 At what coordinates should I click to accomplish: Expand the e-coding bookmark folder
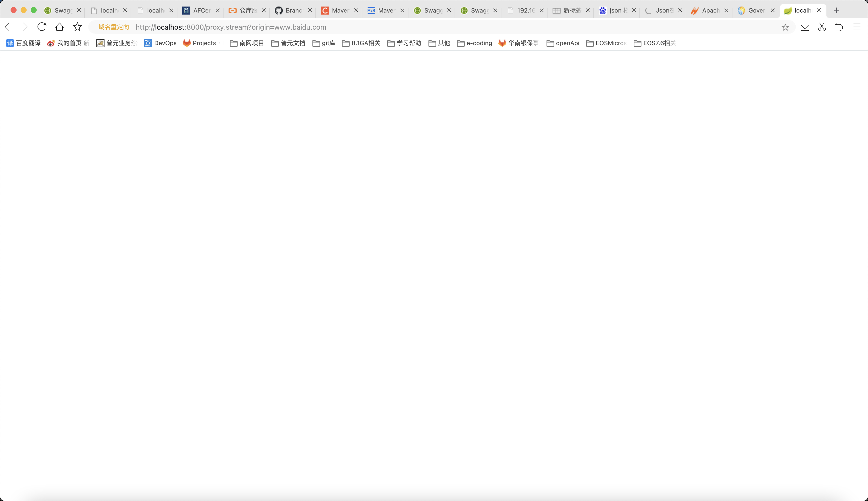(x=474, y=43)
